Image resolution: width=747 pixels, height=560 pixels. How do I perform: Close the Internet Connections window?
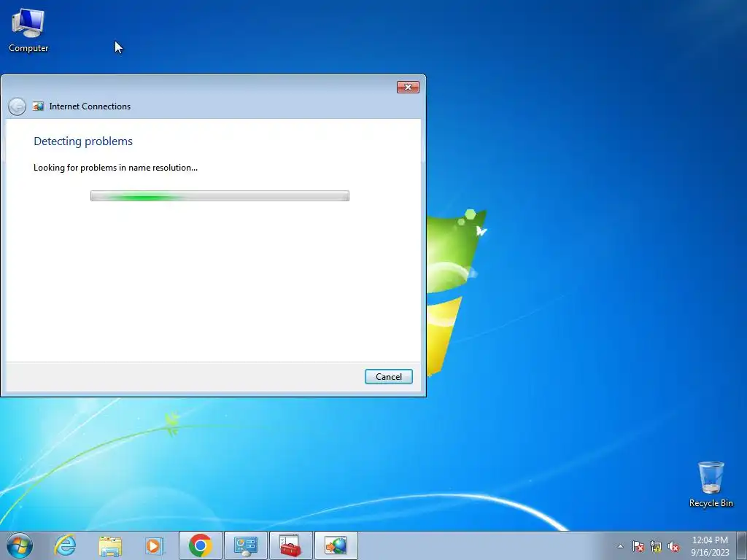pos(408,87)
